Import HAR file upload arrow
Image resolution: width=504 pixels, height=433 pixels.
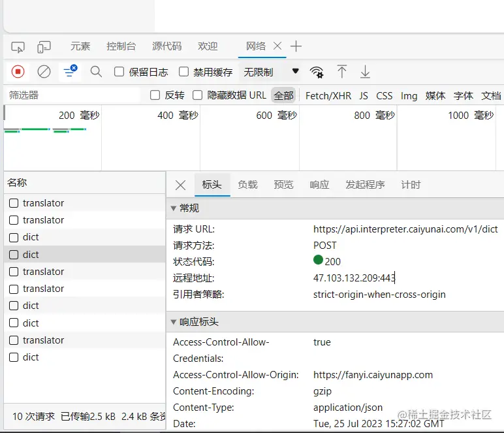(x=341, y=71)
